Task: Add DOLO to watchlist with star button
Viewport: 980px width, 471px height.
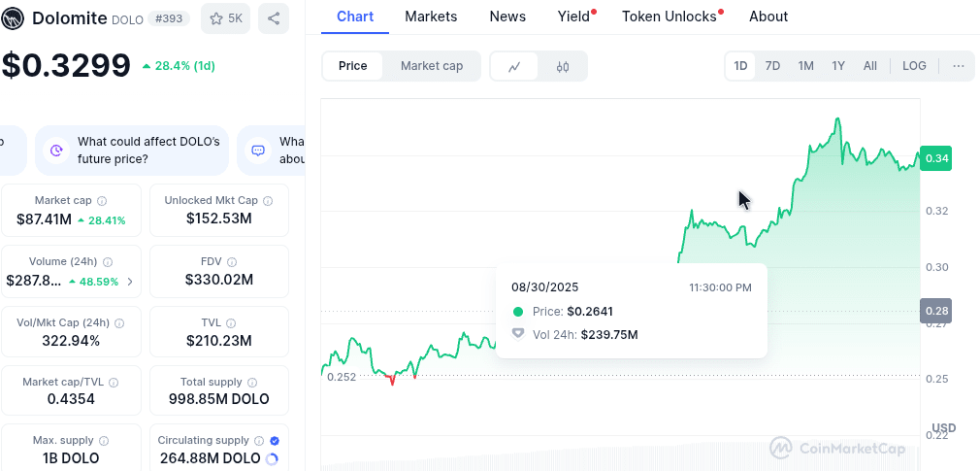Action: 226,18
